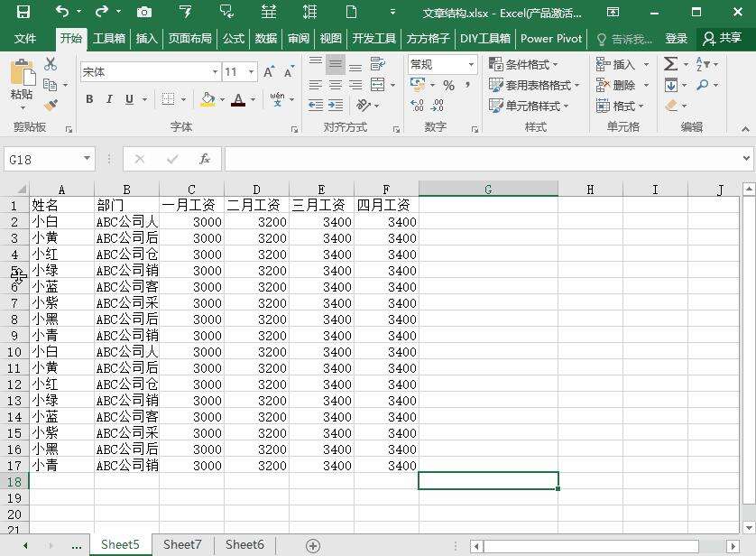Click the Cut scissors icon
Image resolution: width=756 pixels, height=556 pixels.
(x=51, y=64)
